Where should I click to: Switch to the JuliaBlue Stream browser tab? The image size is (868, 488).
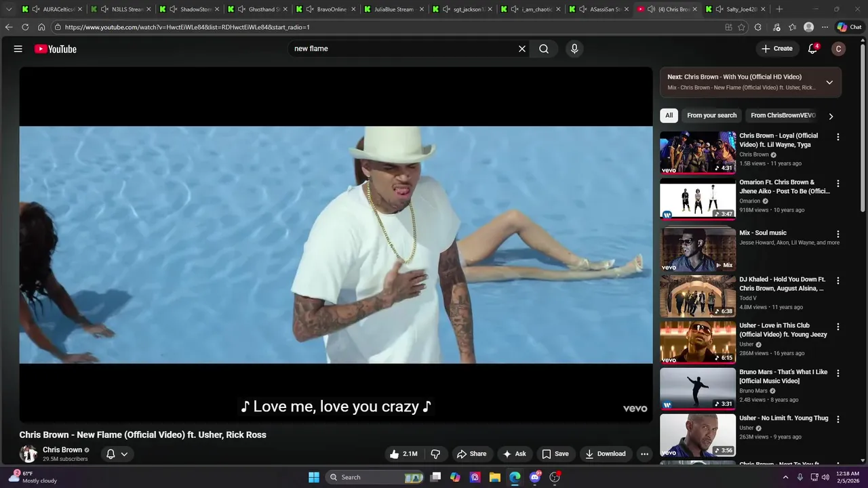[393, 9]
